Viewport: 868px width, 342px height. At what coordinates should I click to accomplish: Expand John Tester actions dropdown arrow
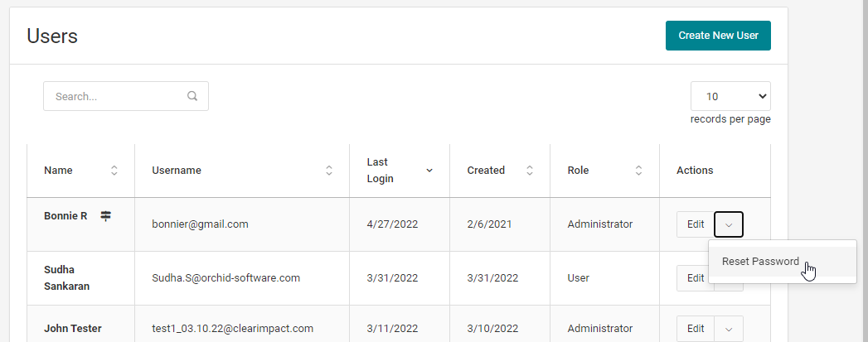click(729, 329)
